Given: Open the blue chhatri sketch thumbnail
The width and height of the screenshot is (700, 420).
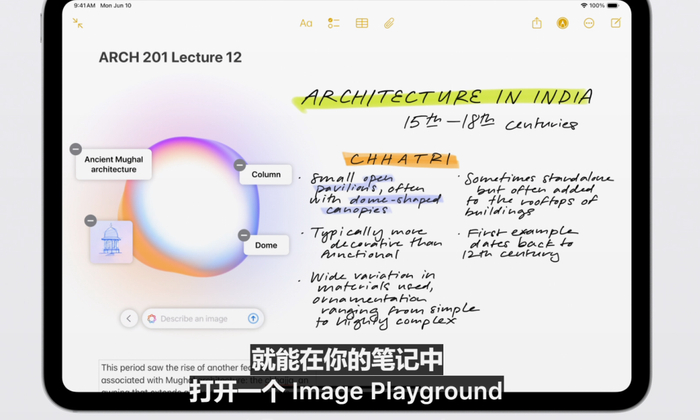Looking at the screenshot, I should pyautogui.click(x=111, y=241).
